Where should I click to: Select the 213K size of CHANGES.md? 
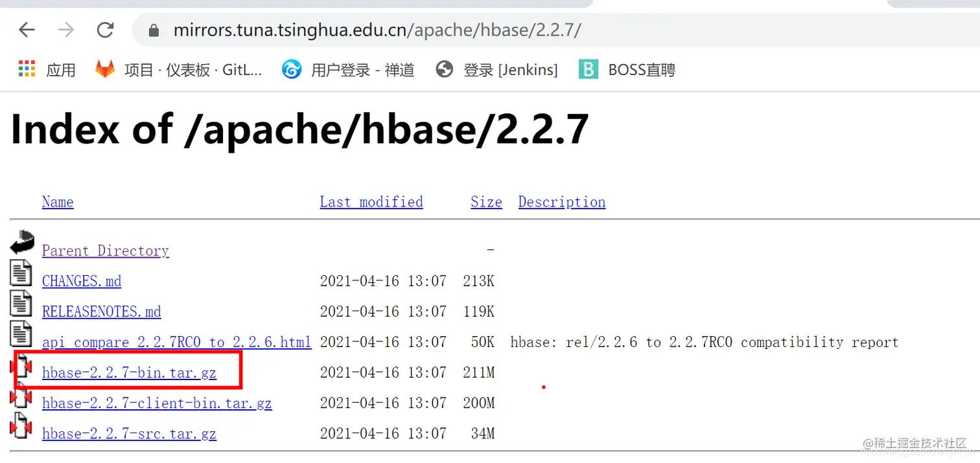pos(478,281)
